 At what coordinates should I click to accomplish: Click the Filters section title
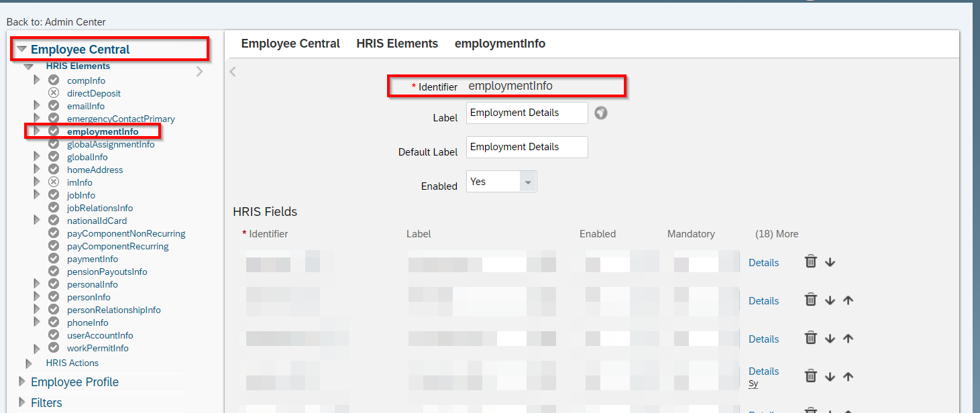[46, 403]
